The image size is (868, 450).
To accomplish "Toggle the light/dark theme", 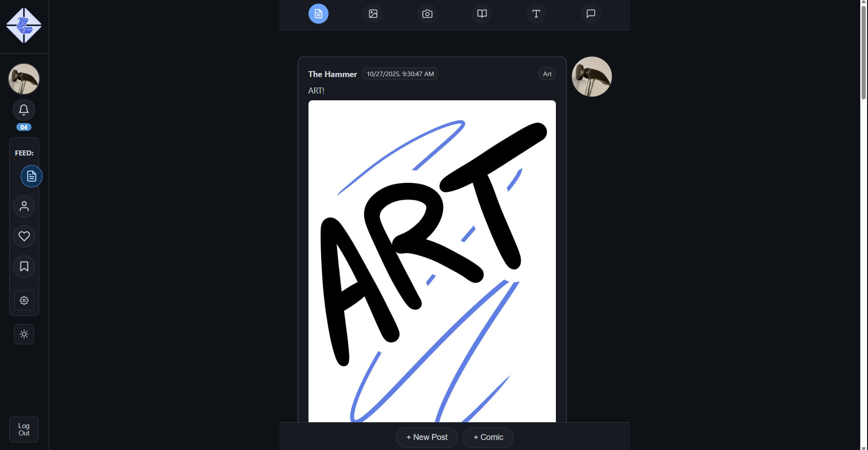I will tap(24, 334).
